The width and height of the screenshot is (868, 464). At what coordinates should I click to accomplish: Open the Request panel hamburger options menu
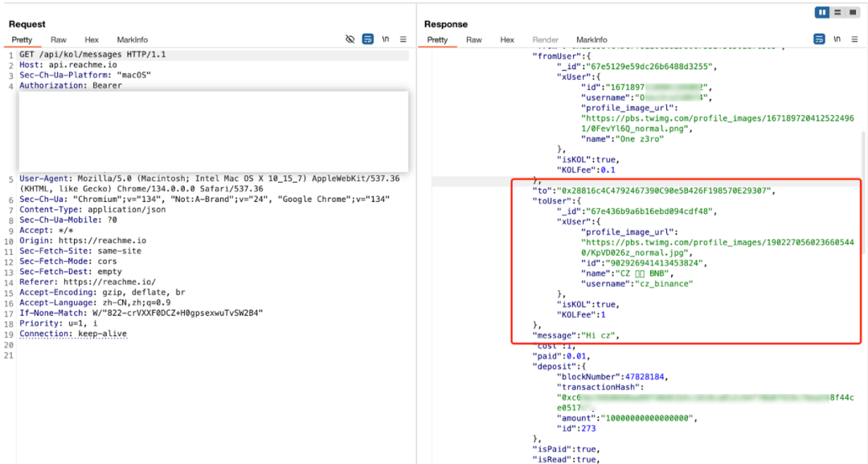pyautogui.click(x=403, y=39)
